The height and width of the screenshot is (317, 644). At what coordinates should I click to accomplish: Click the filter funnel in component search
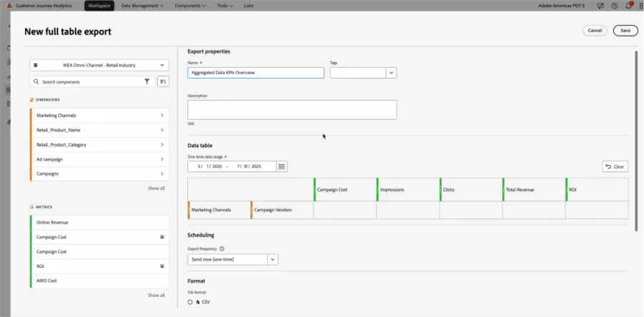pos(147,81)
